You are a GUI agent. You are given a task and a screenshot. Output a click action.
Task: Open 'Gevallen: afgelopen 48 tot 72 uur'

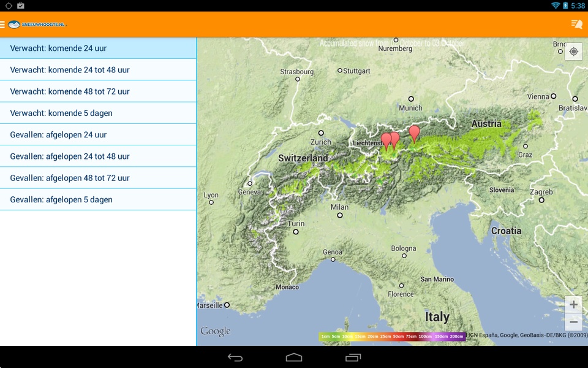(x=98, y=178)
